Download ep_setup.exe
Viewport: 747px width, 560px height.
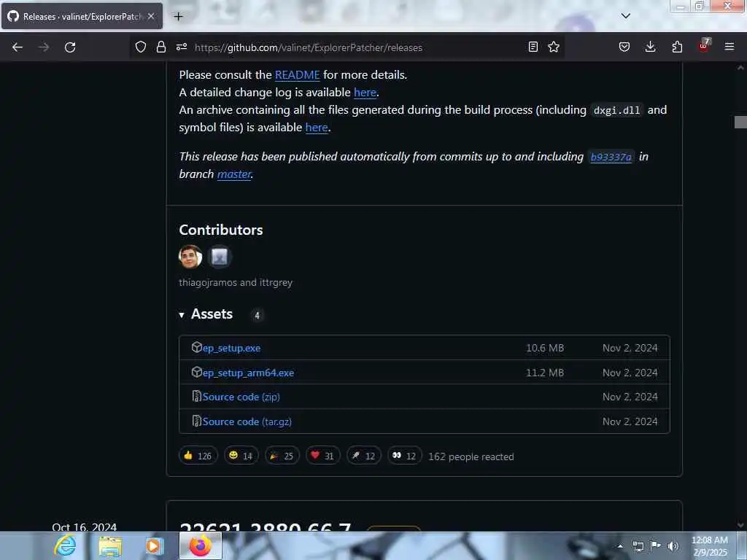point(231,348)
